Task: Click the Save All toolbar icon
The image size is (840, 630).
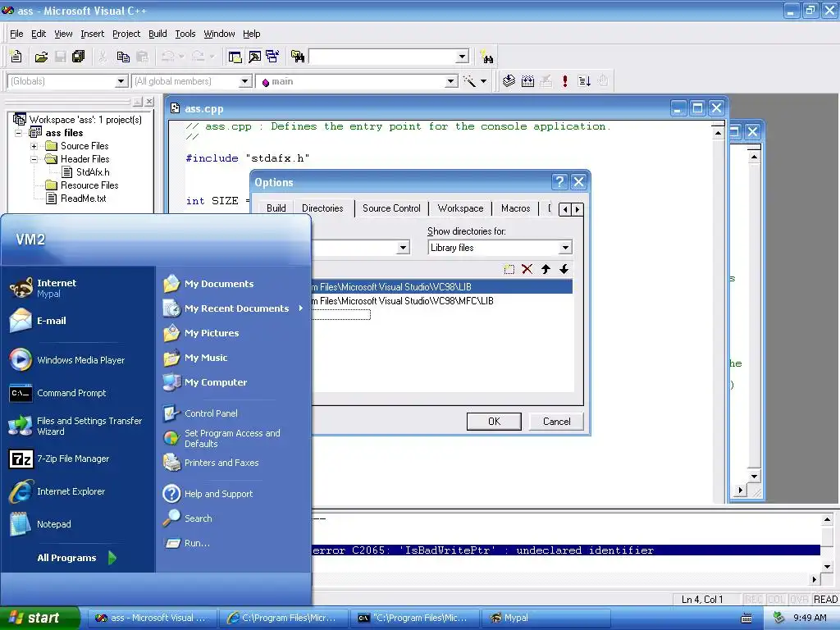Action: [x=79, y=57]
